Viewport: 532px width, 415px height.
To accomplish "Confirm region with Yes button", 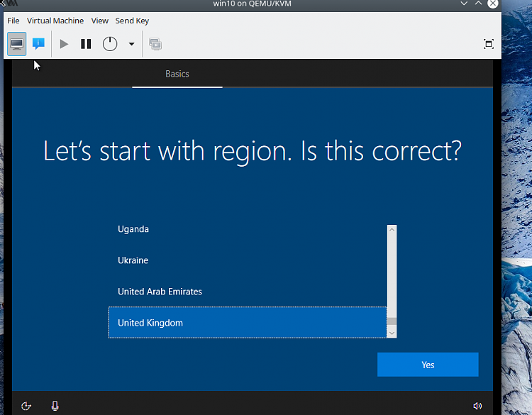I will coord(428,365).
